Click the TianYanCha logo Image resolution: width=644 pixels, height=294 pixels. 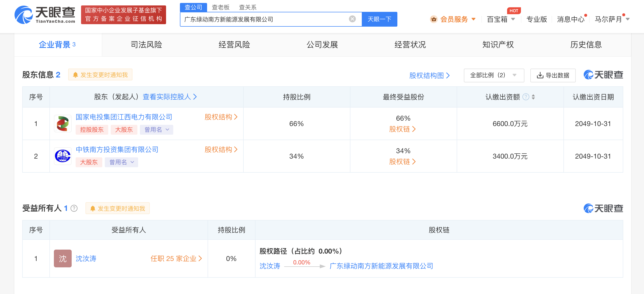coord(45,15)
